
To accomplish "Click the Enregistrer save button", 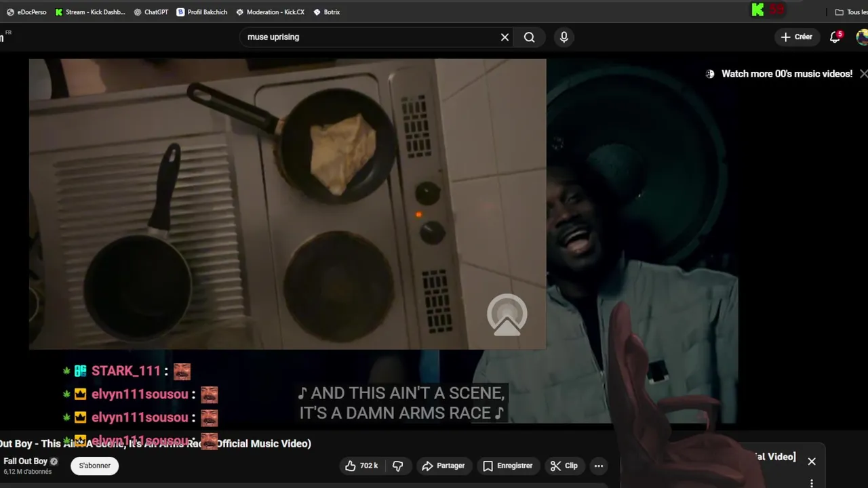I will [507, 466].
